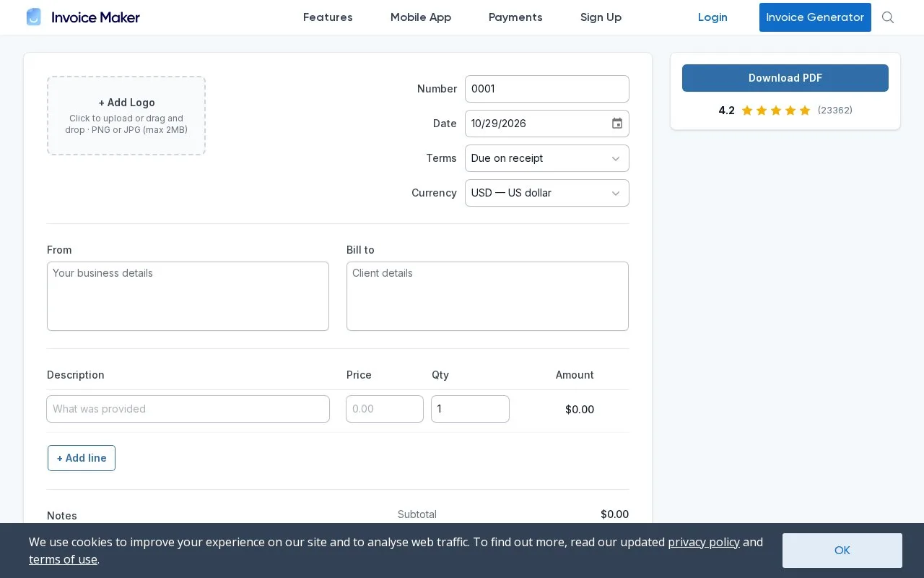Open the date picker calendar icon
This screenshot has height=578, width=924.
pyautogui.click(x=617, y=124)
